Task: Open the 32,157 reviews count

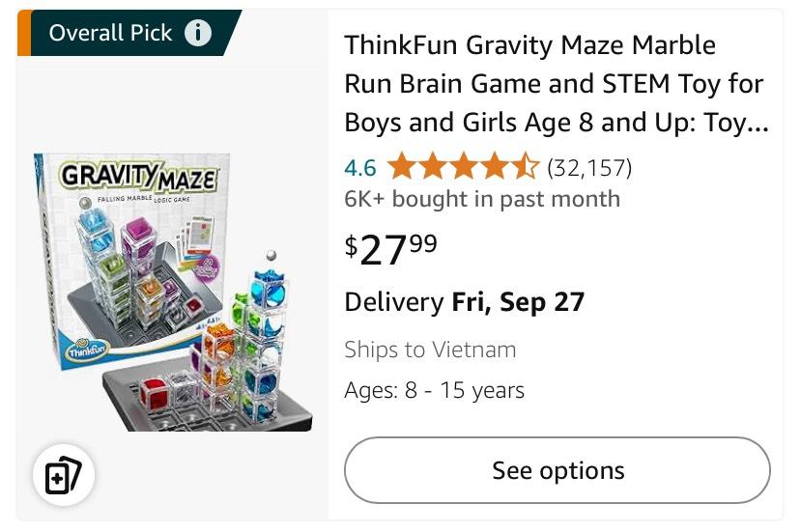Action: (x=589, y=168)
